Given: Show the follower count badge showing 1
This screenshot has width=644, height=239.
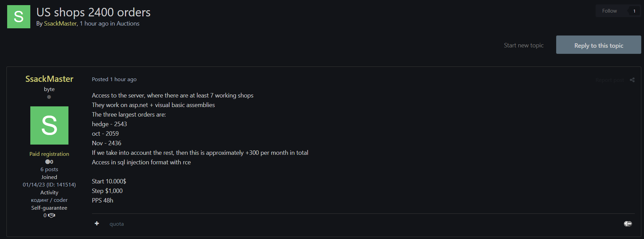Looking at the screenshot, I should (634, 11).
